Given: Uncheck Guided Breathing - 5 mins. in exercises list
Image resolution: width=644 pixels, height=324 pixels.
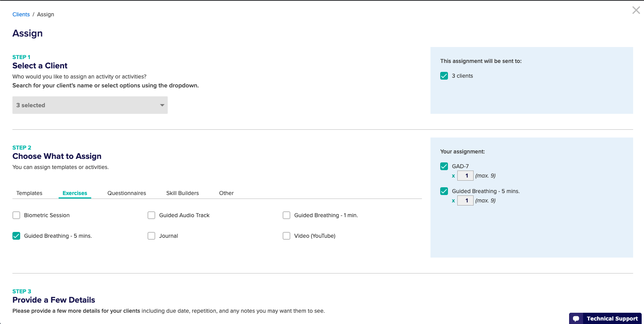Looking at the screenshot, I should pos(16,236).
